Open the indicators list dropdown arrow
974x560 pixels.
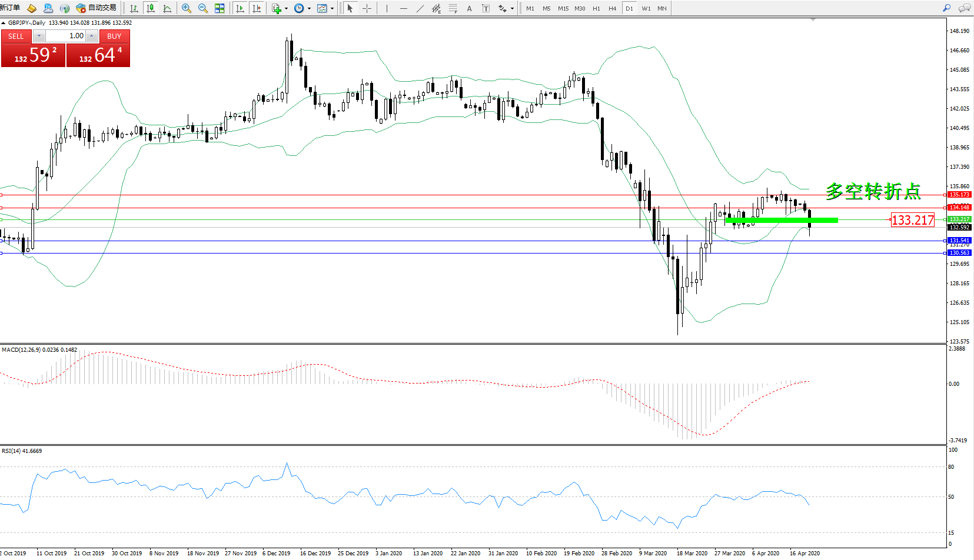(286, 8)
